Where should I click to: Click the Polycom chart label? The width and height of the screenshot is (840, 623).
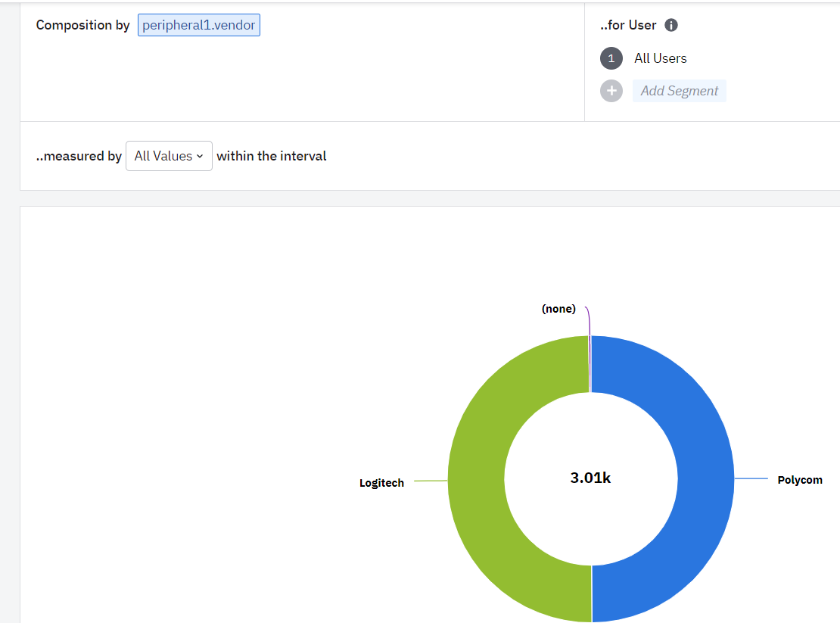click(x=800, y=480)
